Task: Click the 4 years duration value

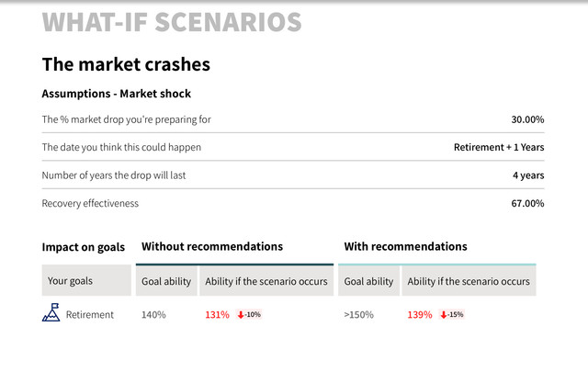Action: 528,175
